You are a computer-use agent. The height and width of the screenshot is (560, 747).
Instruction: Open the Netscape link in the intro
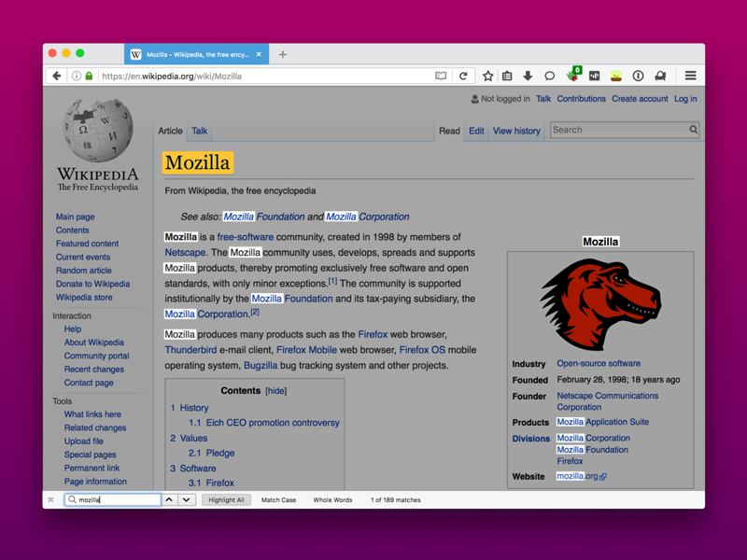(x=185, y=252)
